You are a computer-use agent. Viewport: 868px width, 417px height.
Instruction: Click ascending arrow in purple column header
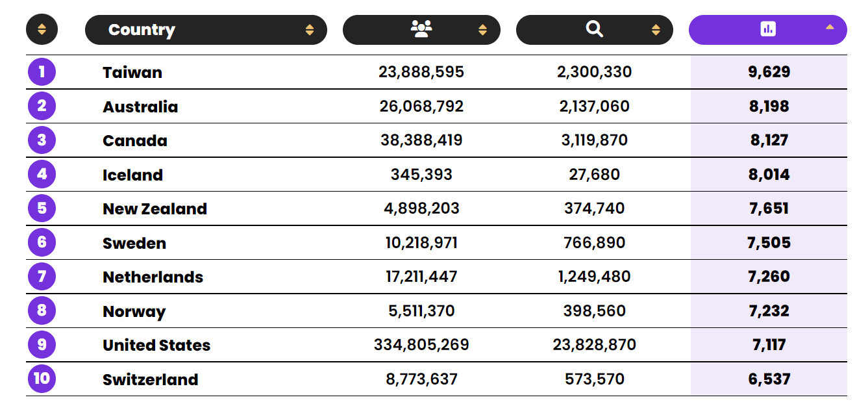830,27
